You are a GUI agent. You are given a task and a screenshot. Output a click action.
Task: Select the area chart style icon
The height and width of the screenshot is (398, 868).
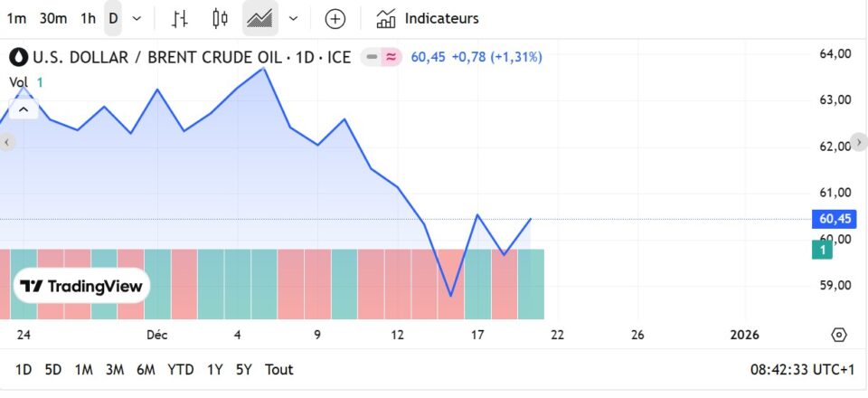pyautogui.click(x=260, y=18)
